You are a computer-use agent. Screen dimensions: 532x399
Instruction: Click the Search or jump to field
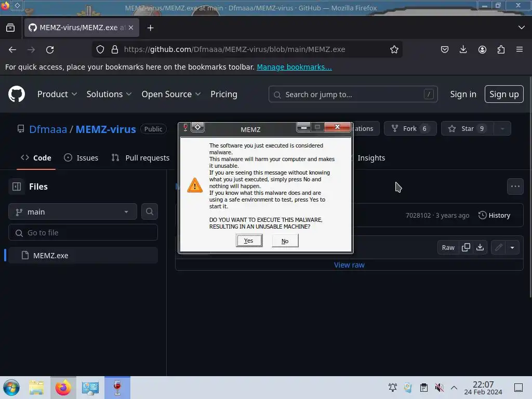[x=353, y=94]
